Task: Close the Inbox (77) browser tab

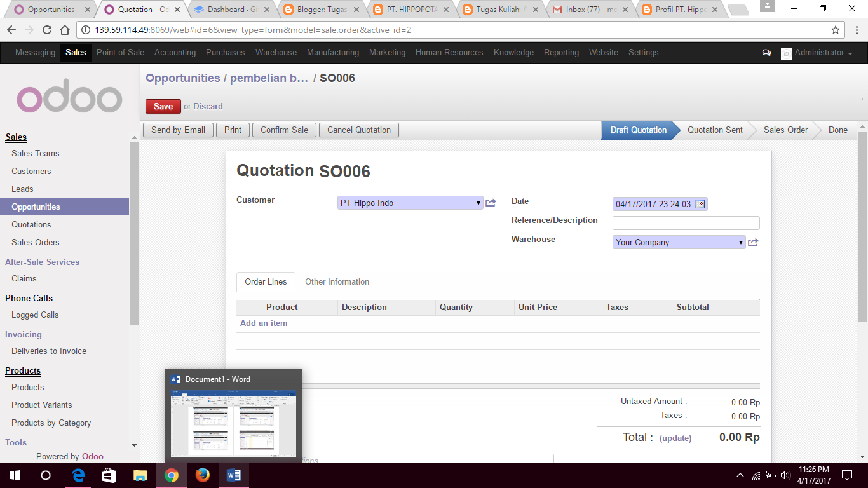Action: [625, 10]
